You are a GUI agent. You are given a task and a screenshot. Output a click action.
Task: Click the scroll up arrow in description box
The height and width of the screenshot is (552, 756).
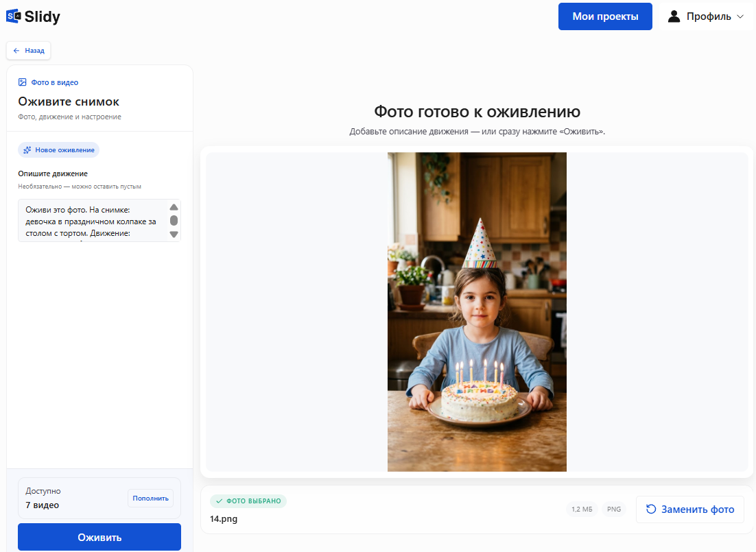(174, 207)
